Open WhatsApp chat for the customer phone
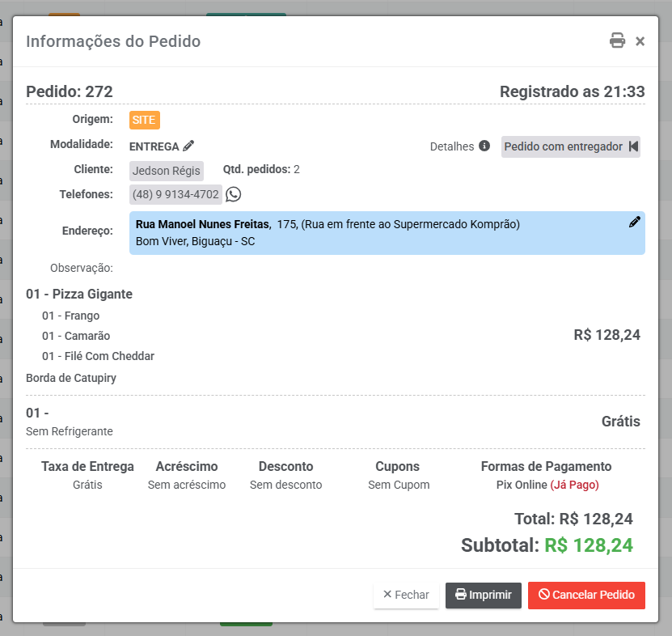 coord(233,194)
